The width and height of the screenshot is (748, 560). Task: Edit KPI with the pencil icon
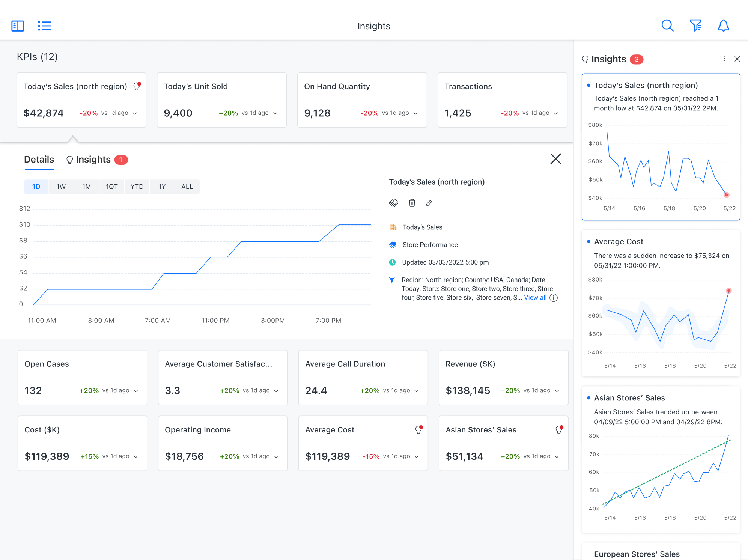[429, 203]
